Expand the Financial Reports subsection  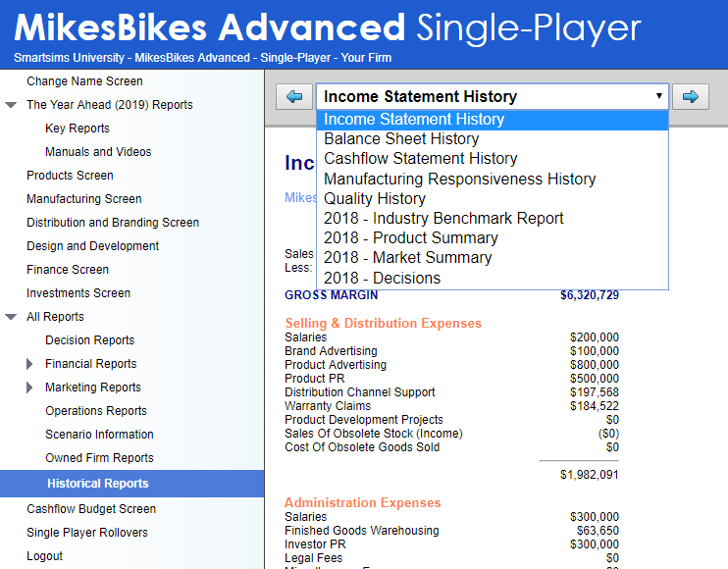point(29,364)
